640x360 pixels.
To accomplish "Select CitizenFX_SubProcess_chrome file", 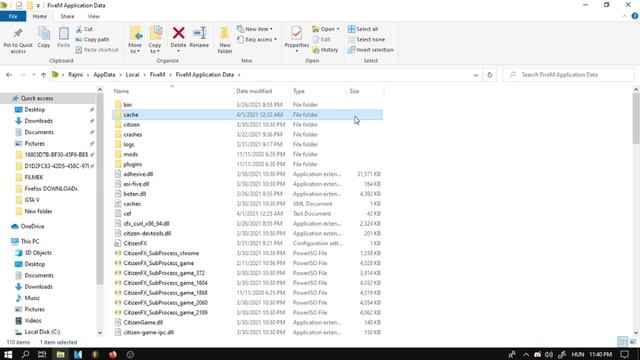I will (247, 253).
